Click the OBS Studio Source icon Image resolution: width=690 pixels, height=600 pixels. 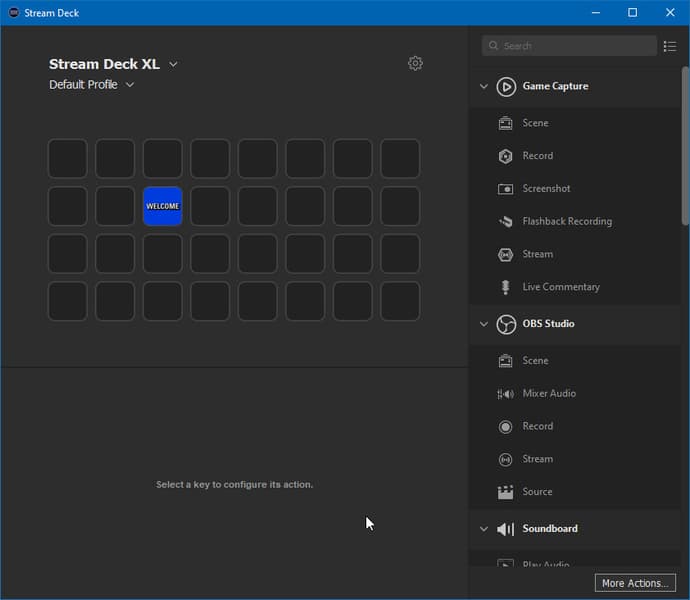(505, 492)
